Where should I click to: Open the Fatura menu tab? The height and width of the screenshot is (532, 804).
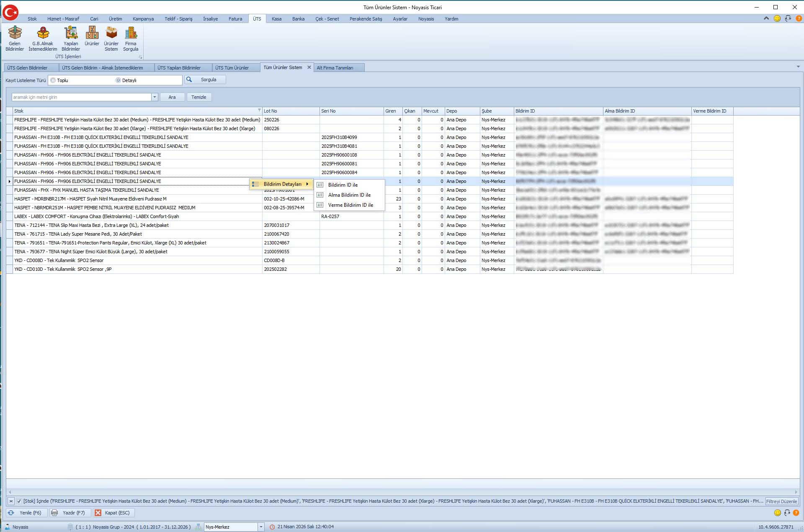pos(235,19)
